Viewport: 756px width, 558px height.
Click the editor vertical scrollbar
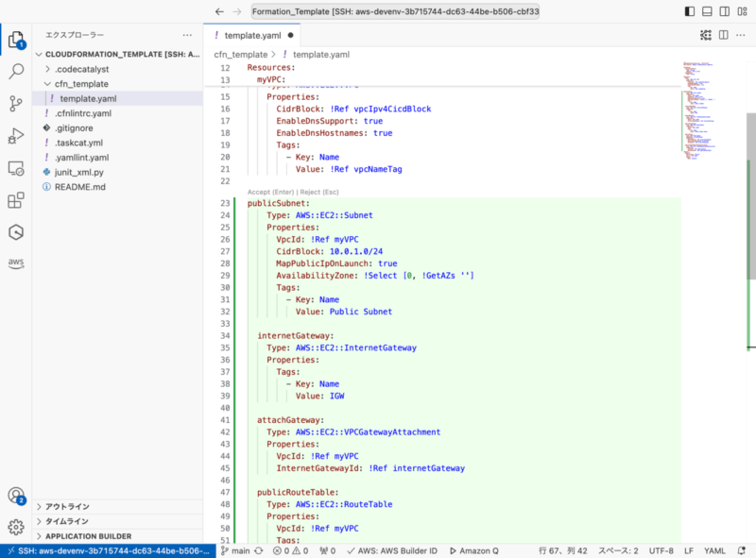751,197
